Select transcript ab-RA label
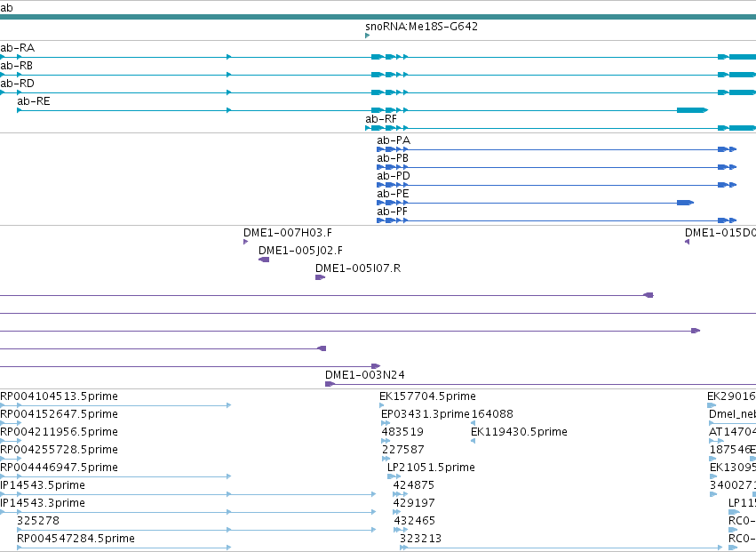This screenshot has width=756, height=552. tap(18, 48)
